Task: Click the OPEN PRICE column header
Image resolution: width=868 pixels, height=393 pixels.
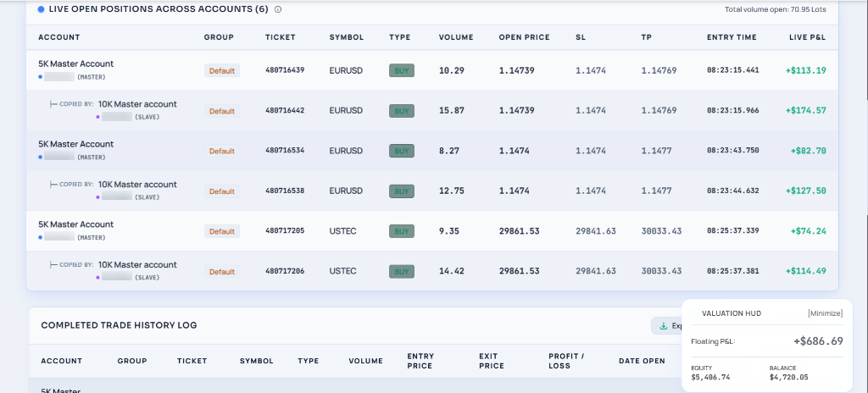Action: click(x=524, y=37)
